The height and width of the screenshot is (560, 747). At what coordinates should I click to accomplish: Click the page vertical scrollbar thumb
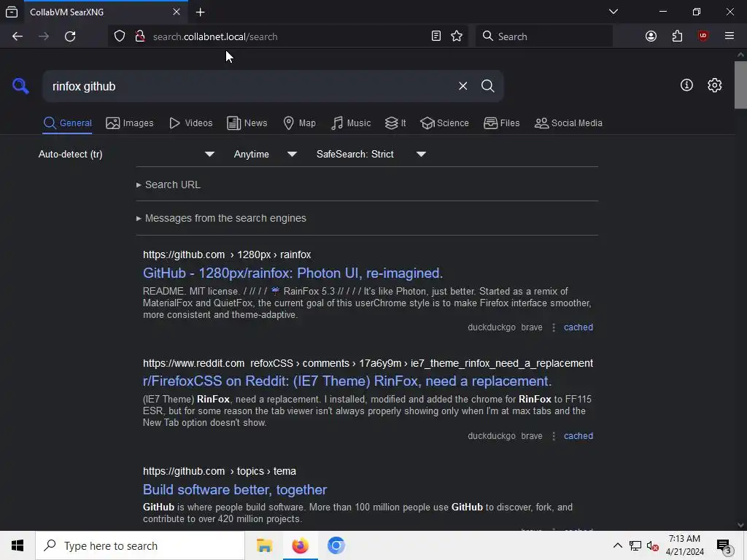click(740, 85)
